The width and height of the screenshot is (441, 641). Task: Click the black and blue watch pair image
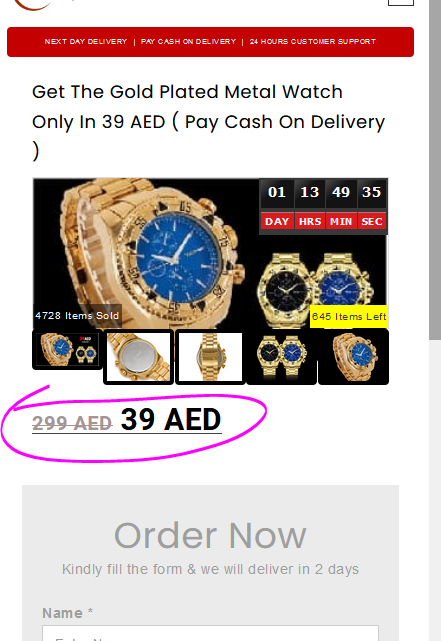(316, 288)
